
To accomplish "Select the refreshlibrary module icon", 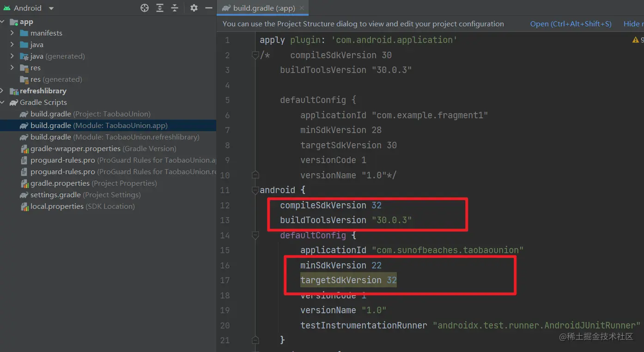I will (x=14, y=91).
